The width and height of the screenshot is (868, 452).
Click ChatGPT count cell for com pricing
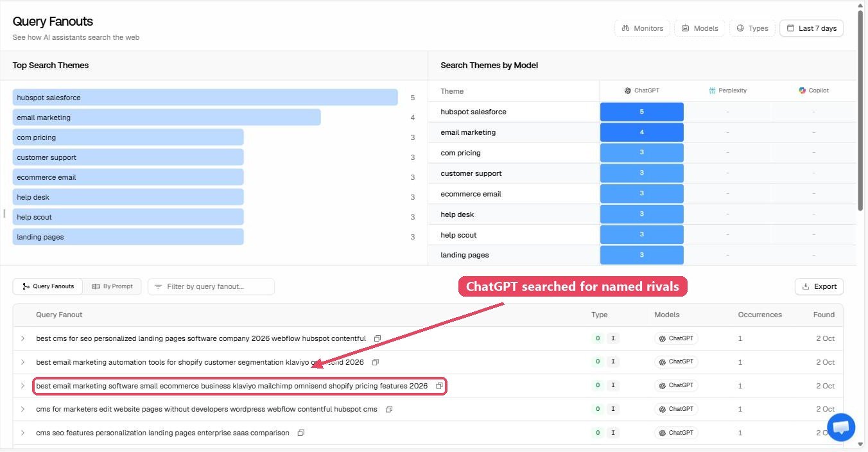[x=641, y=153]
